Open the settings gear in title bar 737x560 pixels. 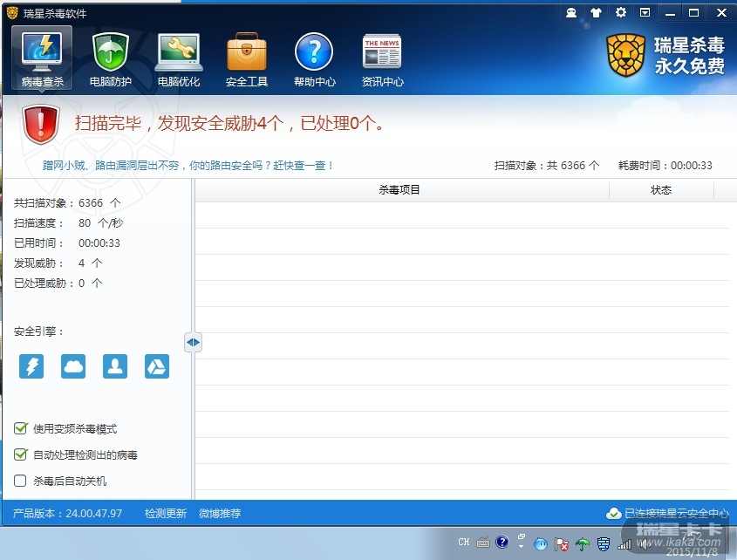[x=621, y=12]
